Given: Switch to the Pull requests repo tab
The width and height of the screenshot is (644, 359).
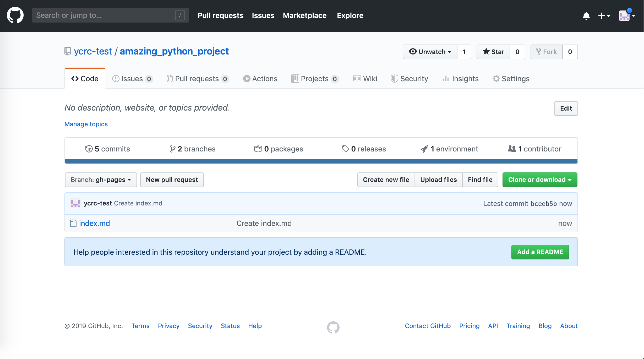Looking at the screenshot, I should click(198, 79).
